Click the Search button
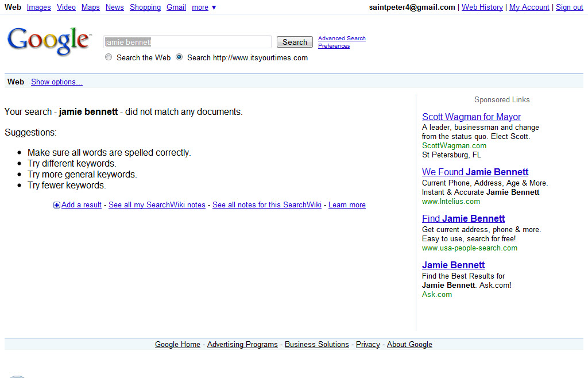Viewport: 588px width, 378px height. click(x=295, y=42)
